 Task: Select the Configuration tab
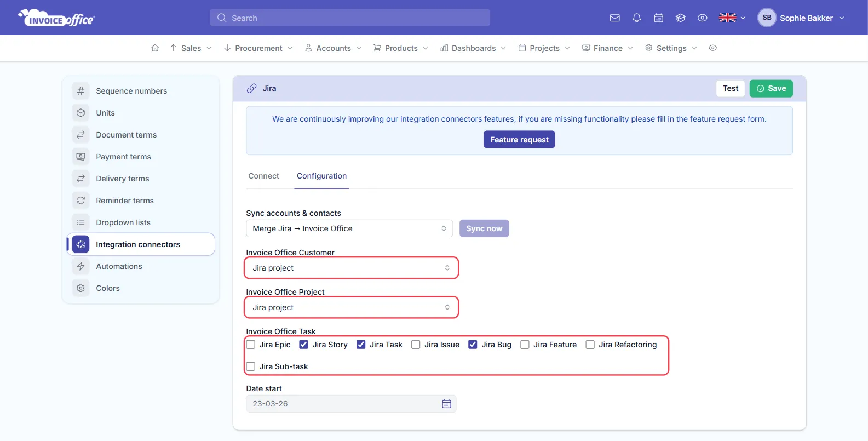[322, 176]
